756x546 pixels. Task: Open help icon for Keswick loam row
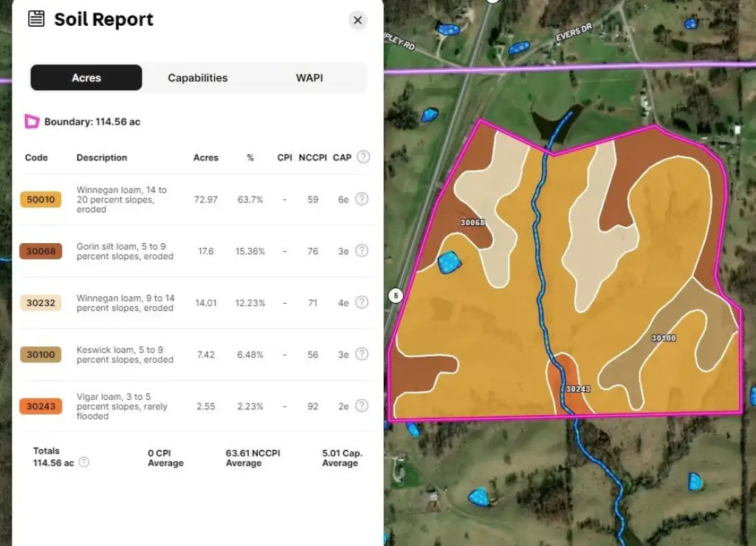point(362,355)
